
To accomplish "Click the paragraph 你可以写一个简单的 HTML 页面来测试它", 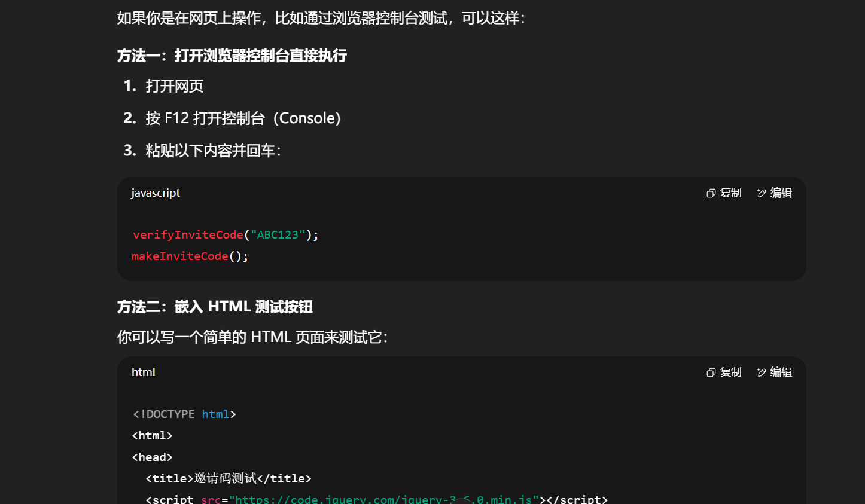I will (252, 337).
